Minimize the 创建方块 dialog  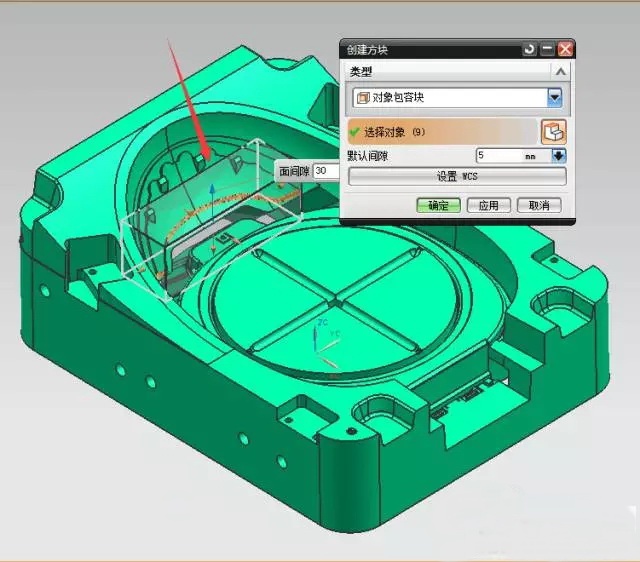tap(546, 49)
